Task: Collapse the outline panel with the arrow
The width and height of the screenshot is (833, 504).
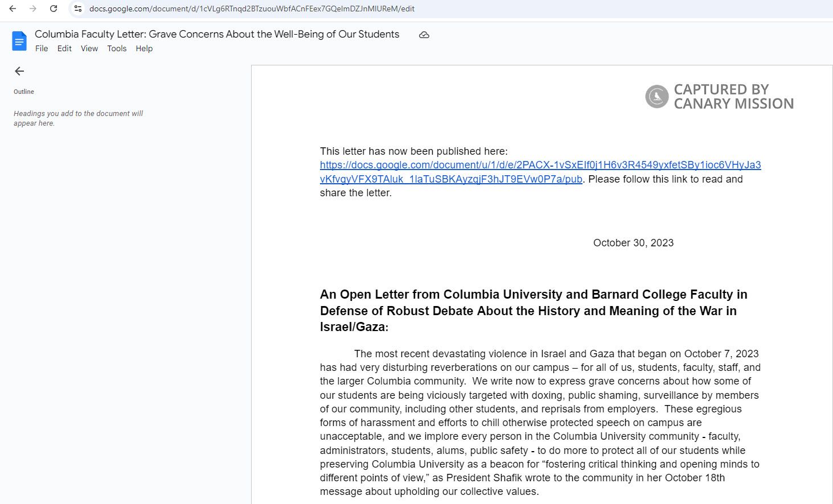Action: click(x=19, y=71)
